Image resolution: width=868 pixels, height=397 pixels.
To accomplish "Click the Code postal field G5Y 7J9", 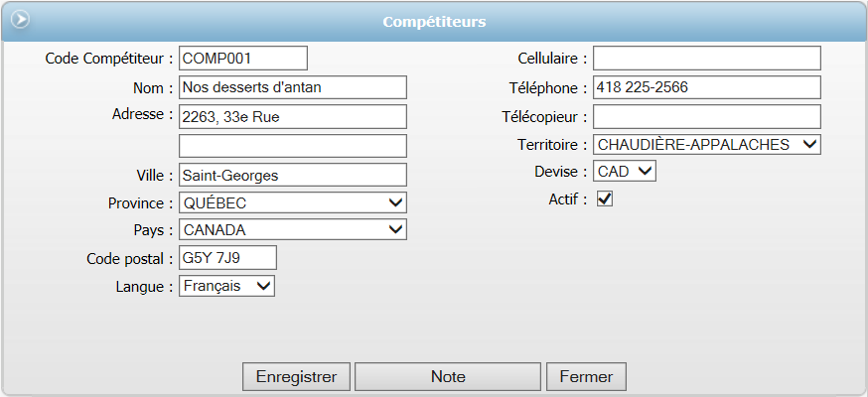I will [x=227, y=258].
